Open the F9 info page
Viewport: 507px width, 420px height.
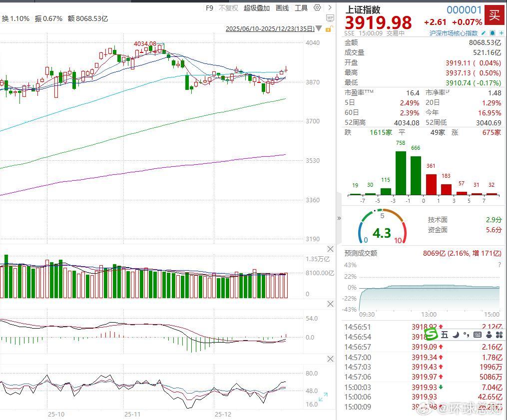pos(209,8)
